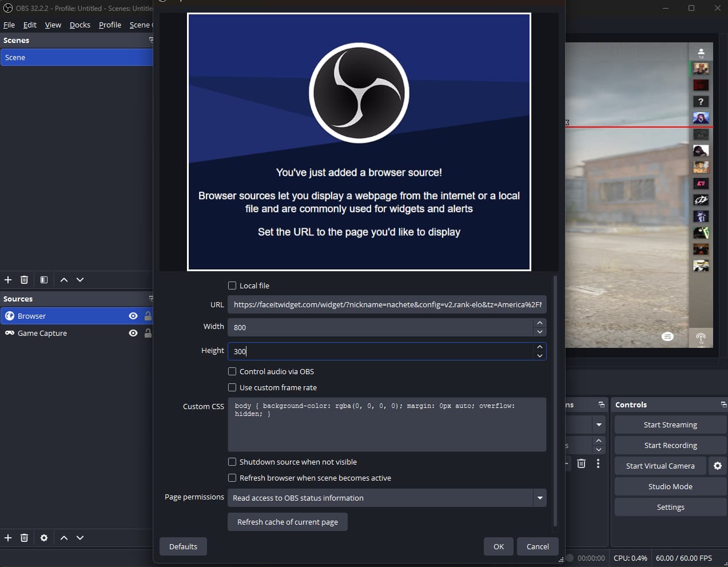Open the File menu
Viewport: 728px width, 567px height.
point(9,25)
